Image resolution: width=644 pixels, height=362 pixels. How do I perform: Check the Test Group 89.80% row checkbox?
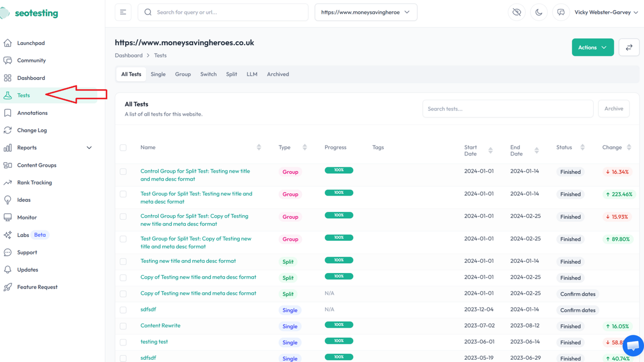(123, 239)
